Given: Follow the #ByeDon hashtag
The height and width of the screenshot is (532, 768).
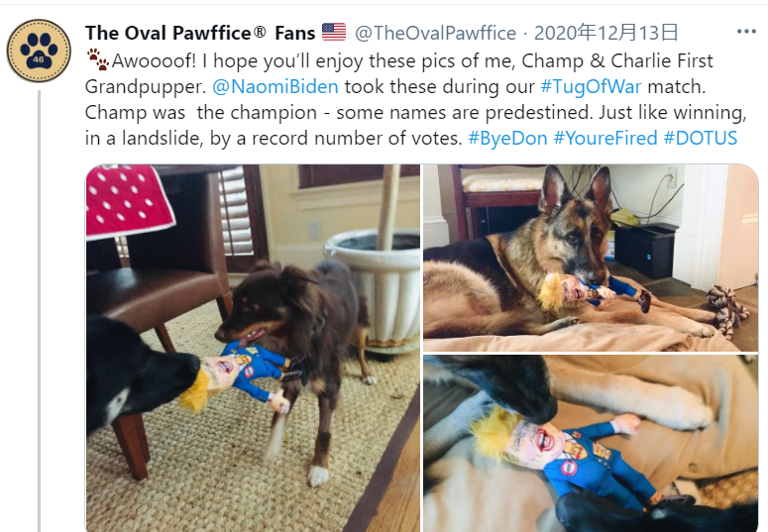Looking at the screenshot, I should (507, 138).
